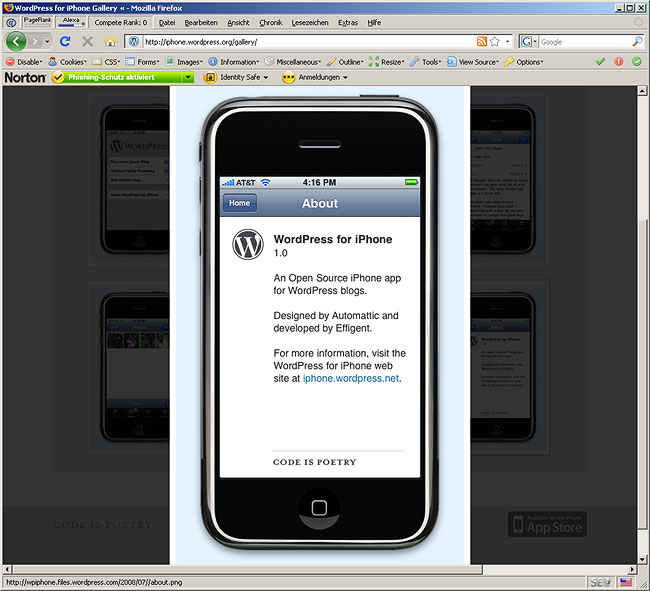
Task: Bookmark page with the star icon
Action: tap(495, 41)
